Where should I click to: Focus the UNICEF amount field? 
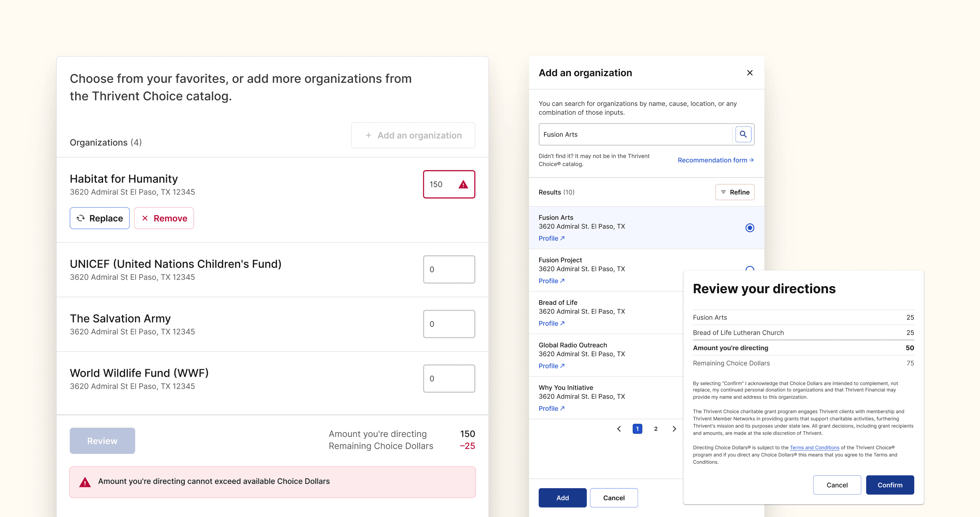point(449,269)
